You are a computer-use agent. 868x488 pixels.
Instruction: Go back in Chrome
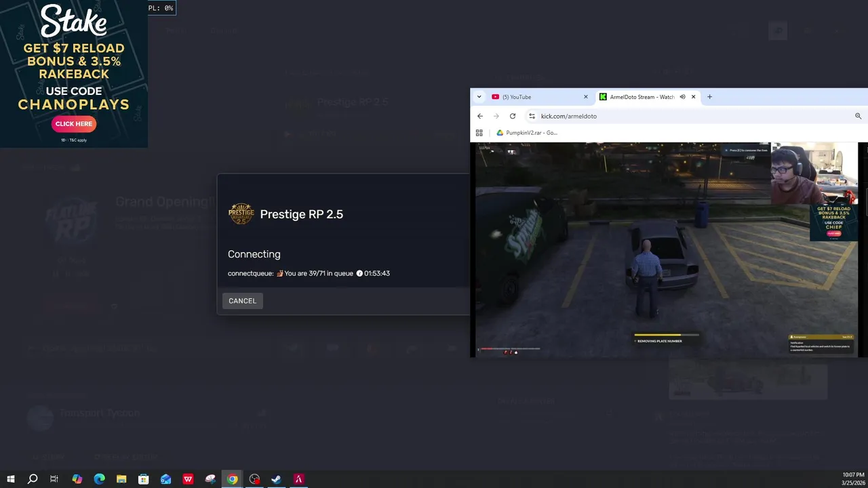click(x=480, y=116)
